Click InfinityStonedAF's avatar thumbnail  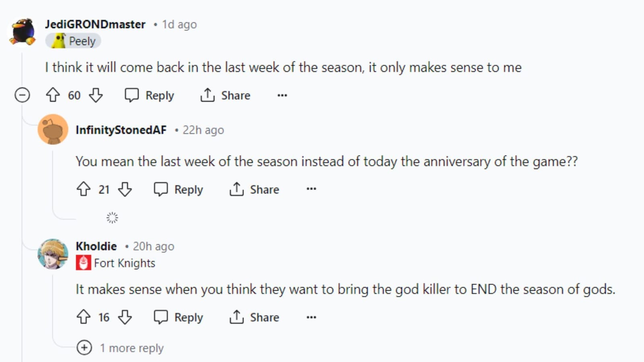(x=54, y=130)
